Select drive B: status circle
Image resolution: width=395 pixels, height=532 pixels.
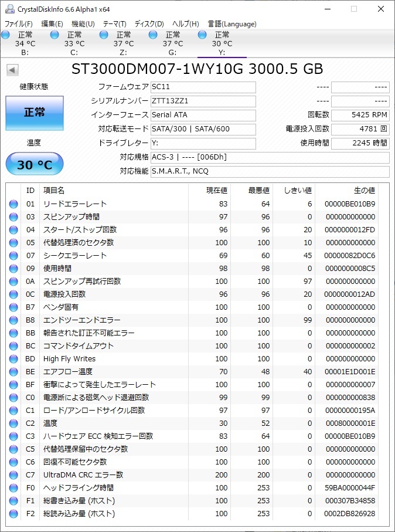pyautogui.click(x=5, y=35)
